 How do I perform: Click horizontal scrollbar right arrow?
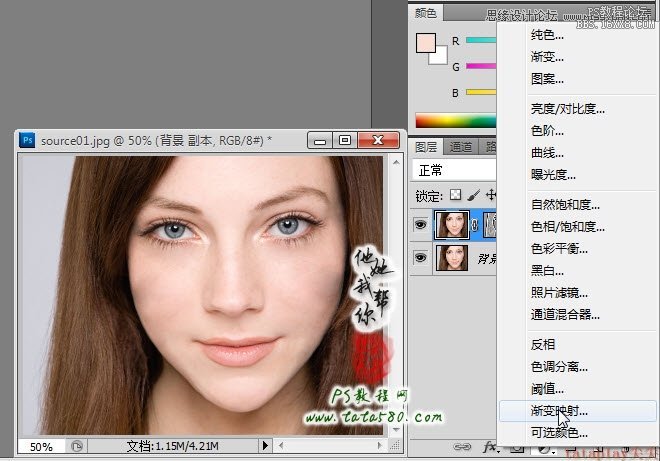point(380,445)
